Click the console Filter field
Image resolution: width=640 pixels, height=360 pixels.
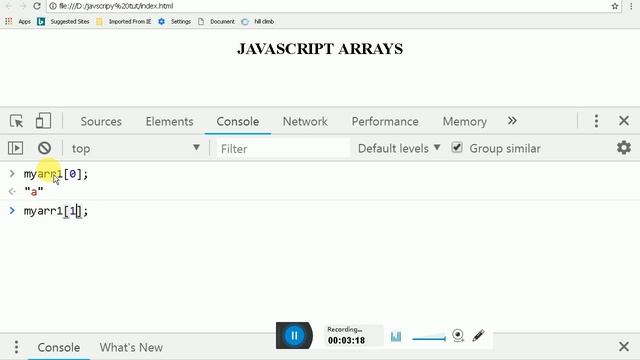[282, 149]
